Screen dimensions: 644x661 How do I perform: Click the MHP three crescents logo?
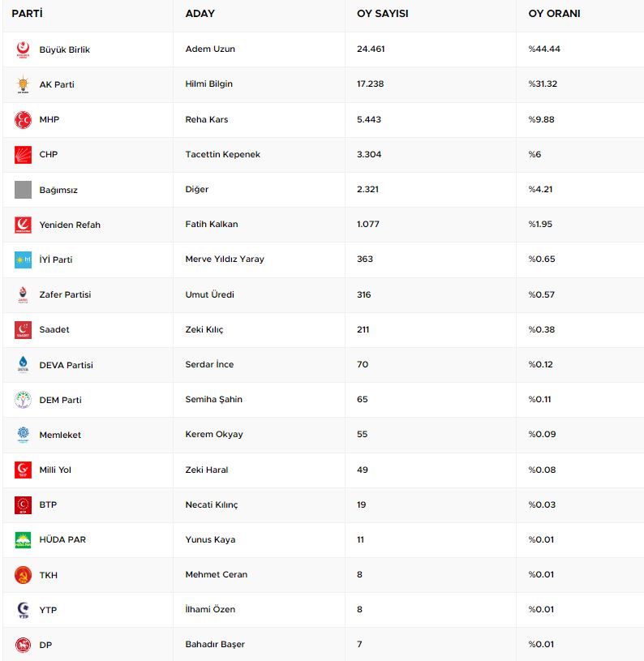click(x=23, y=119)
